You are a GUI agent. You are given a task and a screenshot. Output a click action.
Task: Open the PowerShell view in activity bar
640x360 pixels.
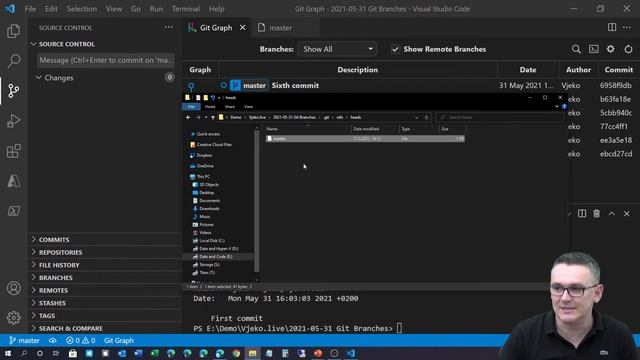(x=13, y=211)
